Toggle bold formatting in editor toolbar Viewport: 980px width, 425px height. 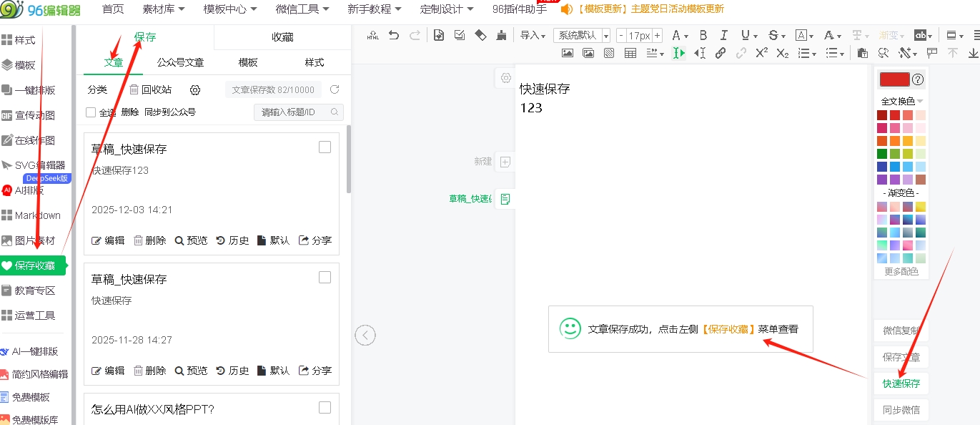703,35
